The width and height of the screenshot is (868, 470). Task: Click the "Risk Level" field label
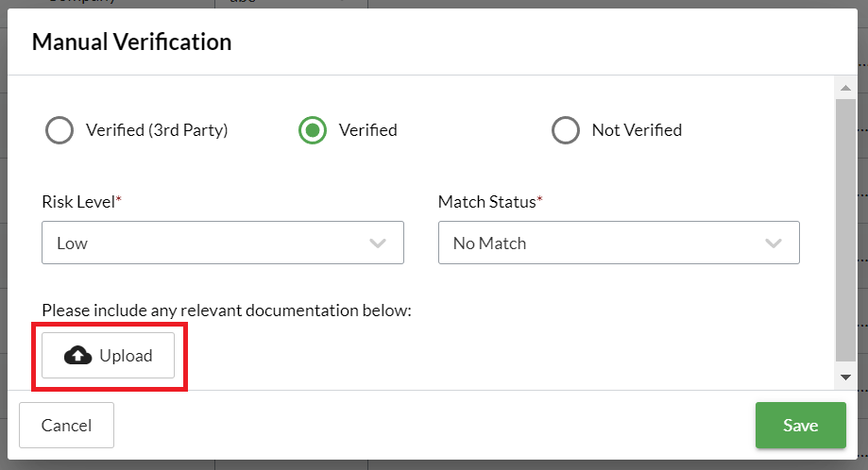[79, 202]
